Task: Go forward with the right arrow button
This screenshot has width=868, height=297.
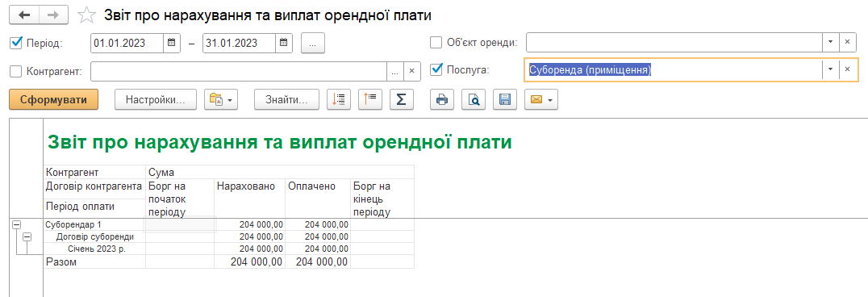Action: (54, 15)
